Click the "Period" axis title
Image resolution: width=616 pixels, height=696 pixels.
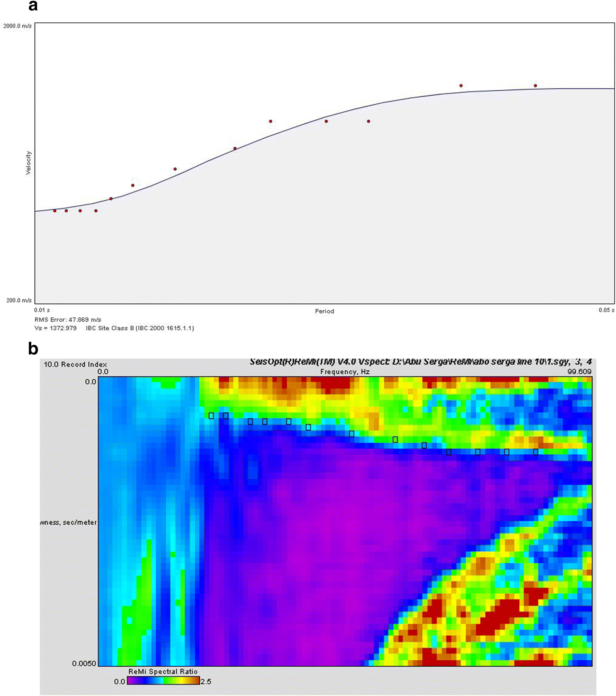coord(324,311)
